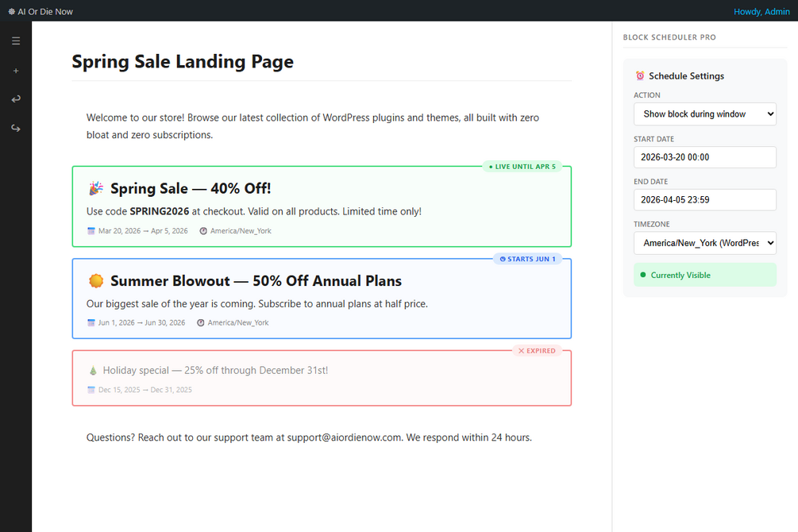This screenshot has height=532, width=798.
Task: Click the add block plus icon
Action: click(16, 71)
